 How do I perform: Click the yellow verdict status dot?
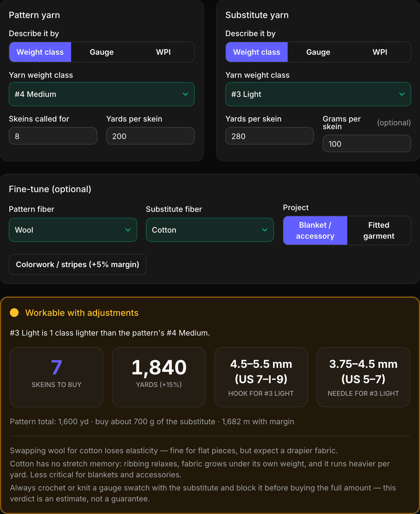coord(14,313)
